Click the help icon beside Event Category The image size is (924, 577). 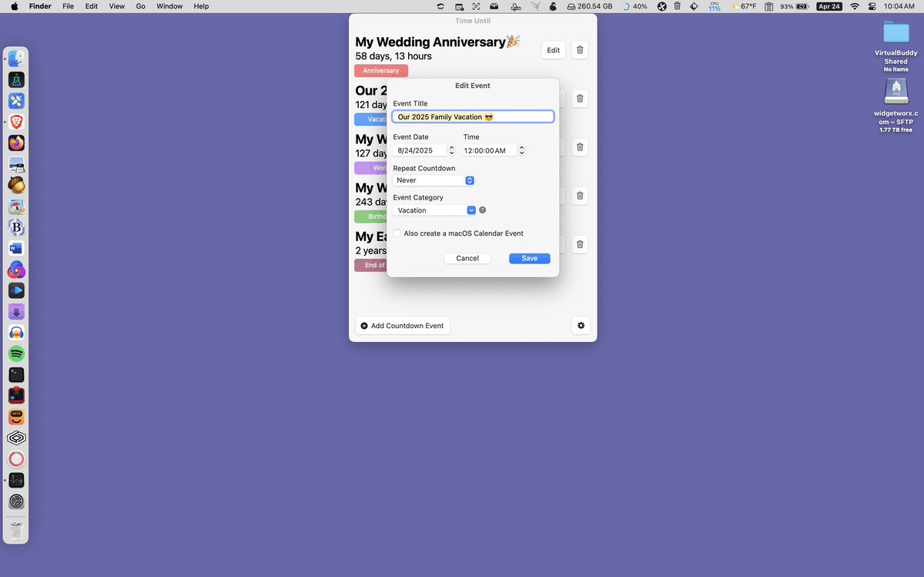pos(483,210)
